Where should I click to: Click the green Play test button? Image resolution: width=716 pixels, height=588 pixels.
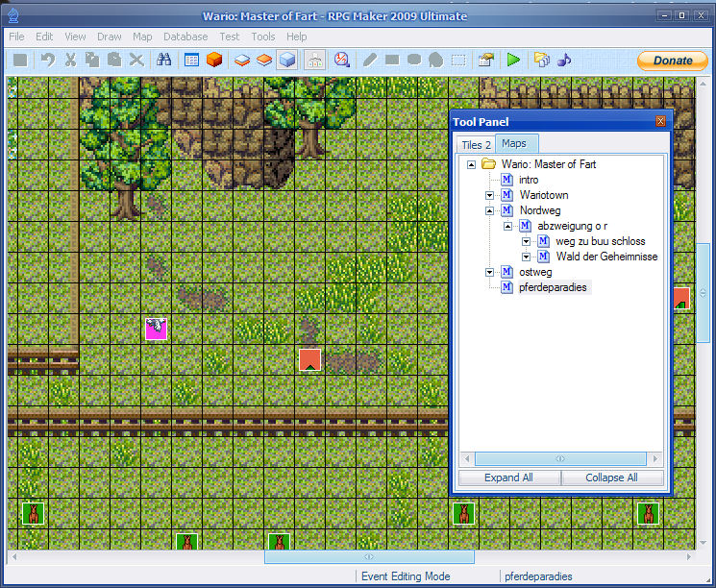[x=514, y=60]
